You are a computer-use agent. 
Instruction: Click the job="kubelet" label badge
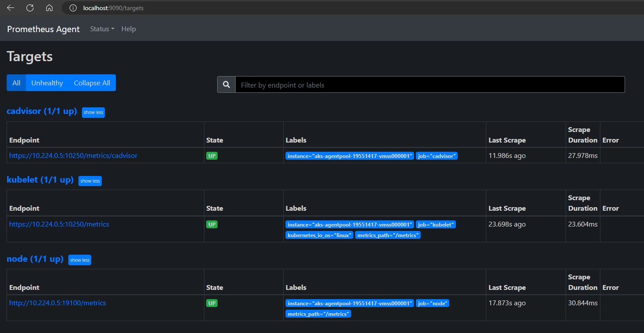436,224
